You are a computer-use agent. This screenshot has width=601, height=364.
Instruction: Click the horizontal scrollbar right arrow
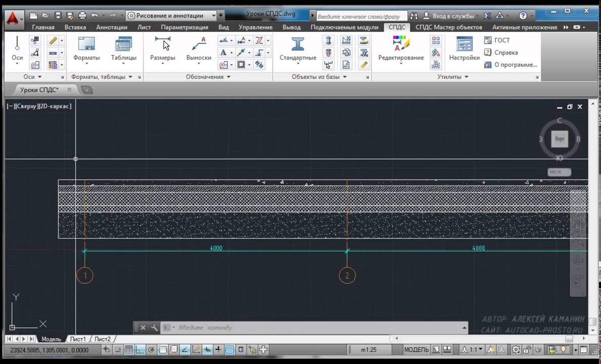point(584,339)
